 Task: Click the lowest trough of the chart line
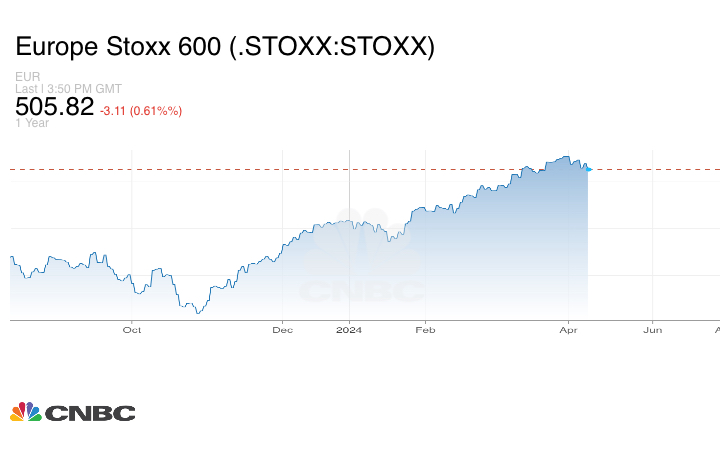[198, 313]
